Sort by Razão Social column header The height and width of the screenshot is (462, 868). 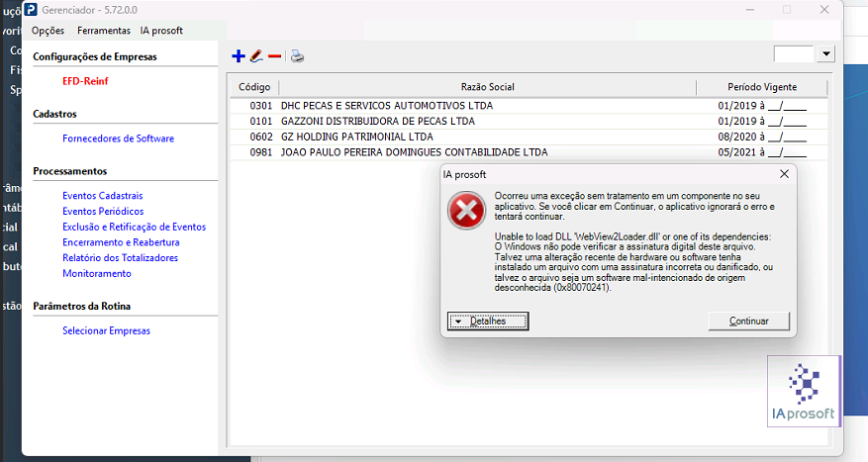tap(487, 87)
